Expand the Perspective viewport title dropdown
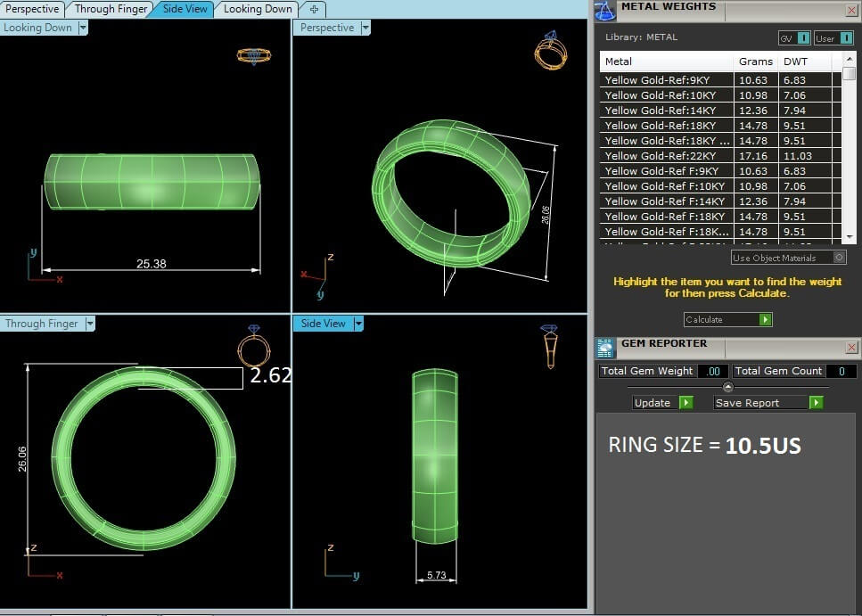Image resolution: width=862 pixels, height=616 pixels. click(365, 28)
